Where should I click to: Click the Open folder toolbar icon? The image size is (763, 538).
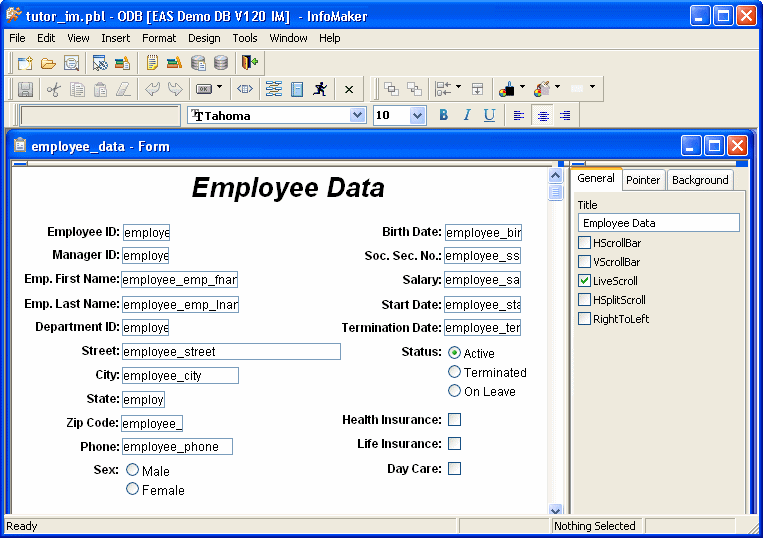(x=48, y=63)
